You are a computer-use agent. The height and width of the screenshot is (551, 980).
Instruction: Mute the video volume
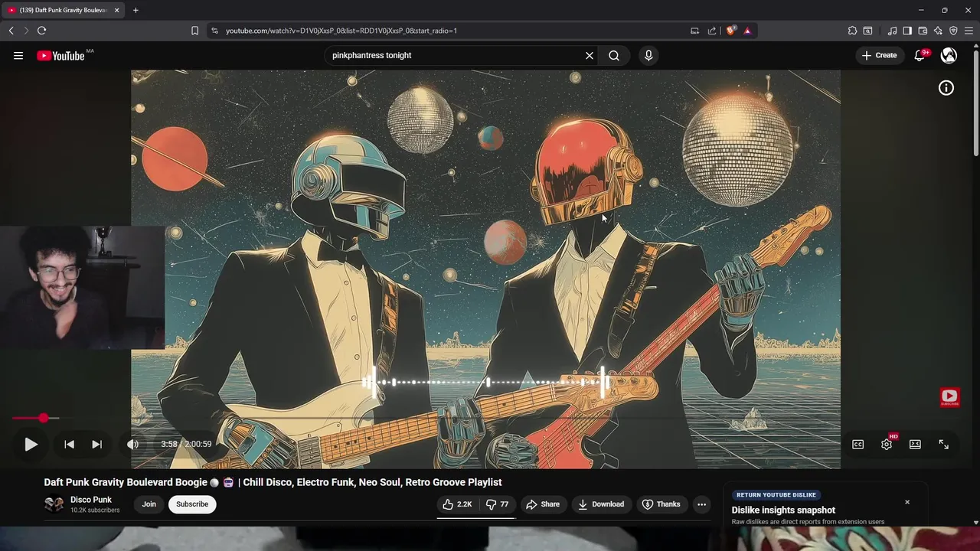(x=132, y=444)
